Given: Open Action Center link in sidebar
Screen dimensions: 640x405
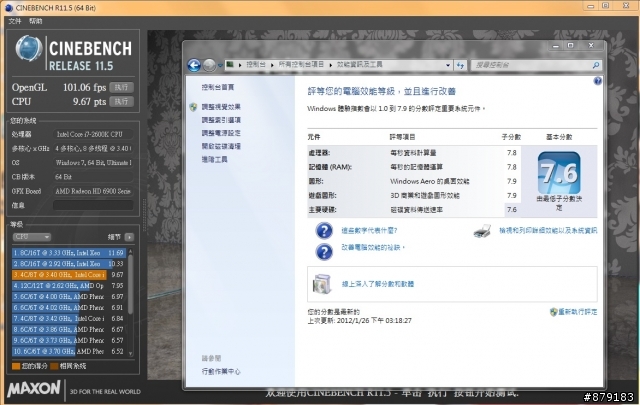Looking at the screenshot, I should pyautogui.click(x=221, y=372).
